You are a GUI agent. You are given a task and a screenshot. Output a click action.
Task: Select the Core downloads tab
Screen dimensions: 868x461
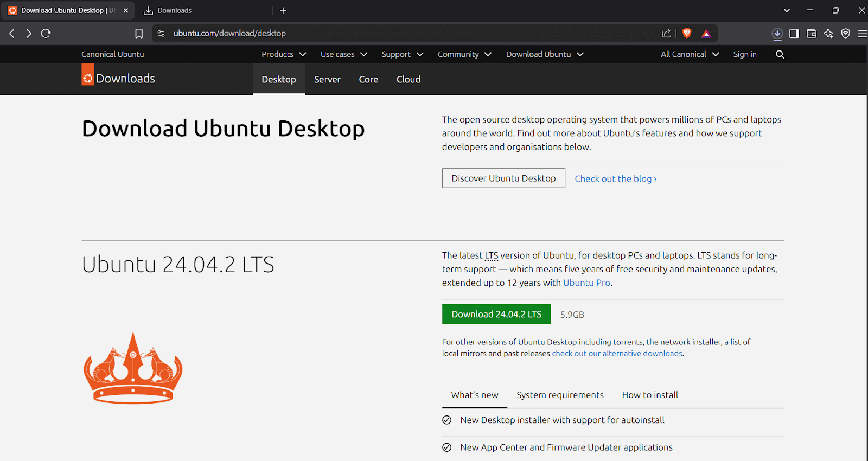point(368,79)
